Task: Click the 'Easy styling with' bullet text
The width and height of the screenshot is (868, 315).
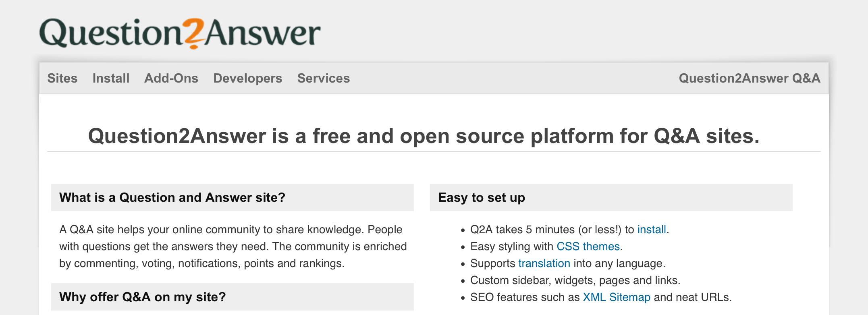Action: point(512,247)
